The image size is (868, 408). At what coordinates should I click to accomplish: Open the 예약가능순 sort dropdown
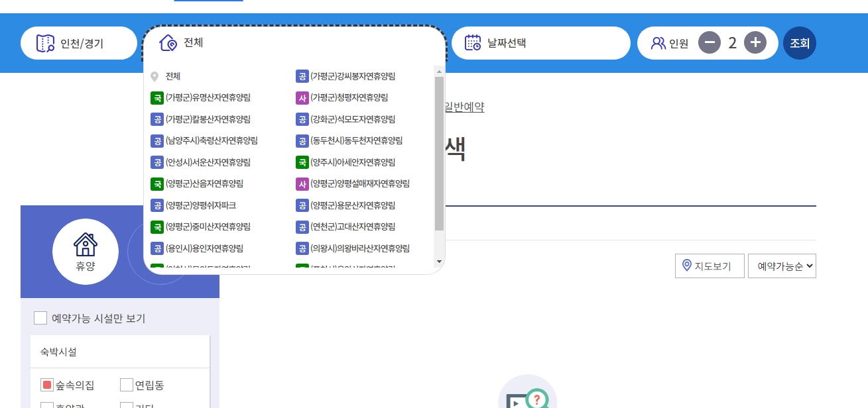tap(782, 266)
